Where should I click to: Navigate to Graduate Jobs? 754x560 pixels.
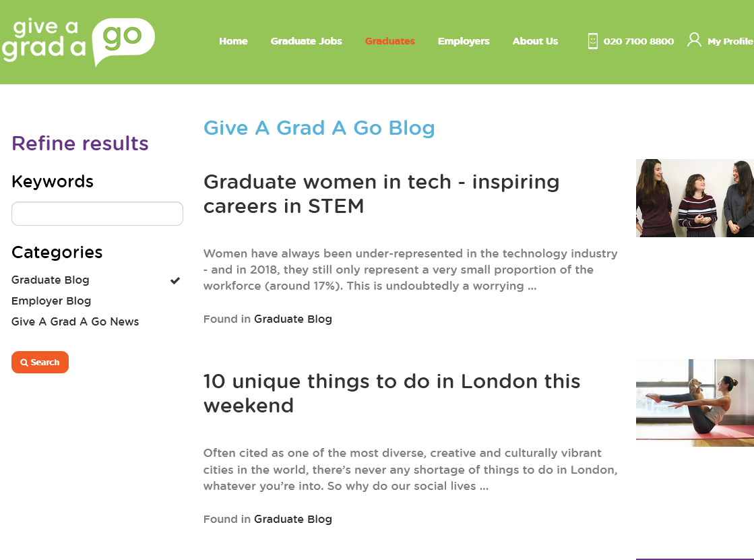coord(306,41)
